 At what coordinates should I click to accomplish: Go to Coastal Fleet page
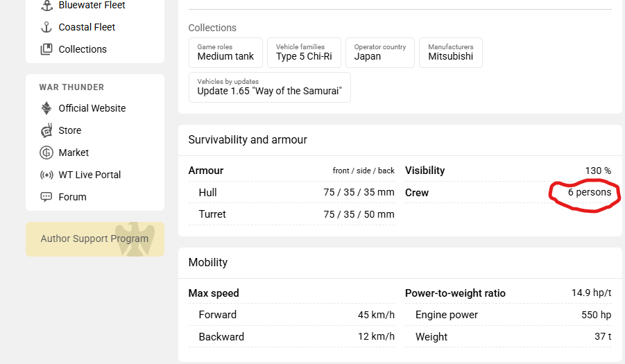click(87, 27)
